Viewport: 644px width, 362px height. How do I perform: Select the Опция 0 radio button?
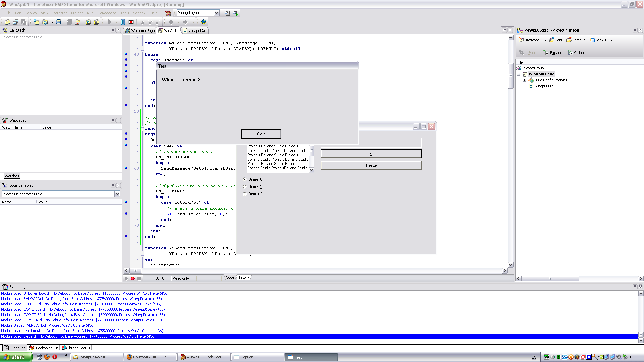click(245, 179)
